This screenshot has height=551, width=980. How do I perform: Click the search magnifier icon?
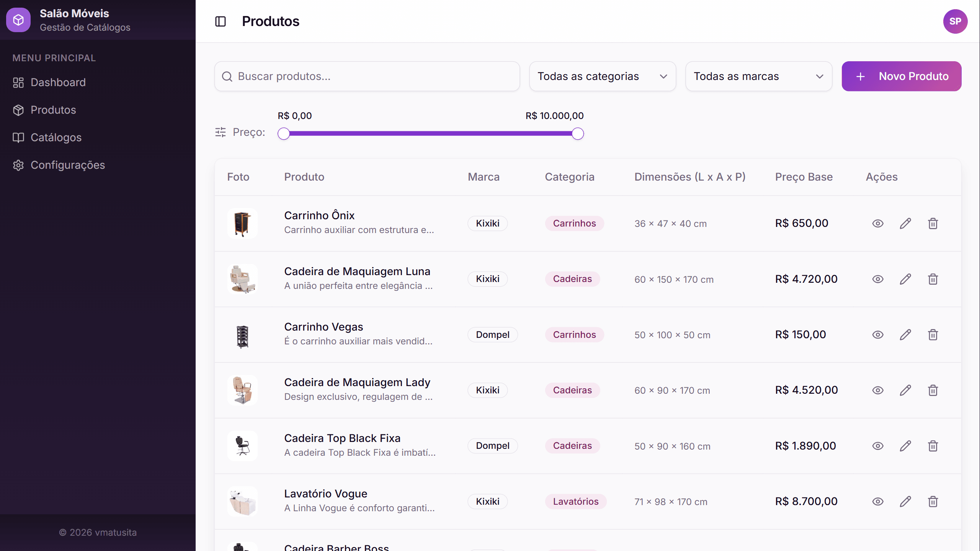(227, 77)
